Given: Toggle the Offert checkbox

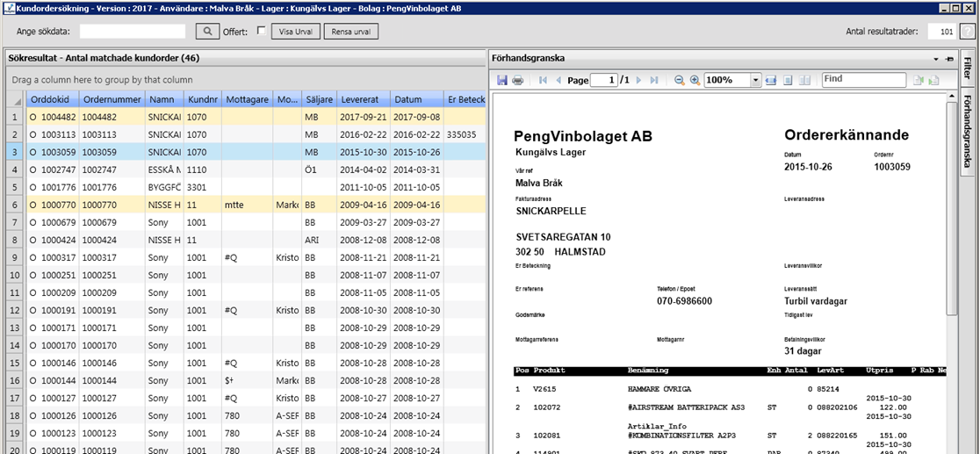Looking at the screenshot, I should pos(262,31).
